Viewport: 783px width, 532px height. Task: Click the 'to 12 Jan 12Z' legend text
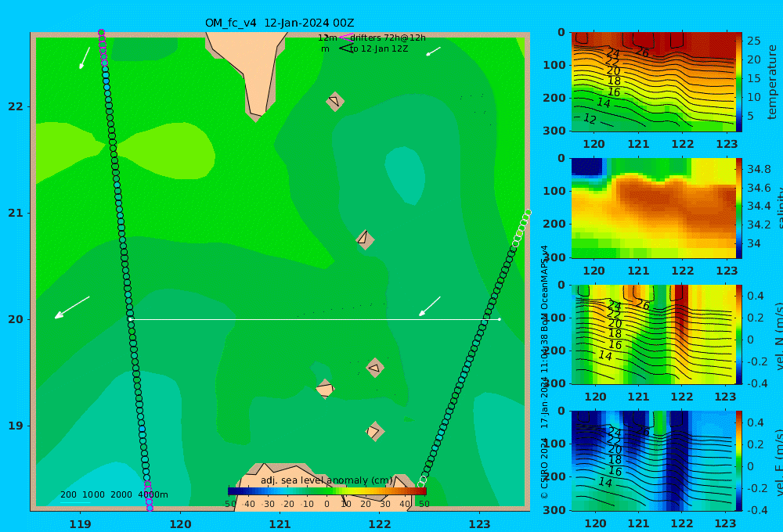(x=378, y=49)
